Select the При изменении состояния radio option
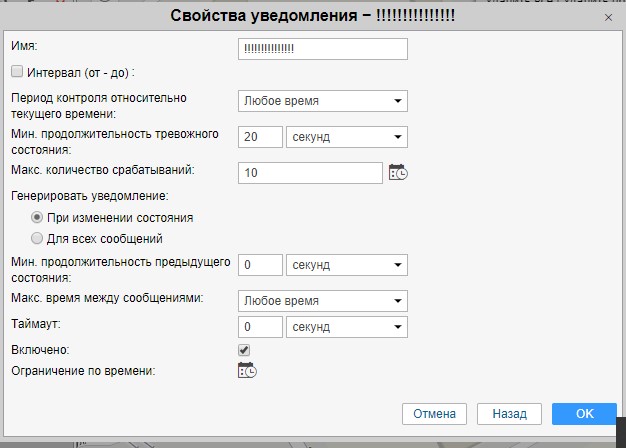 pos(37,217)
